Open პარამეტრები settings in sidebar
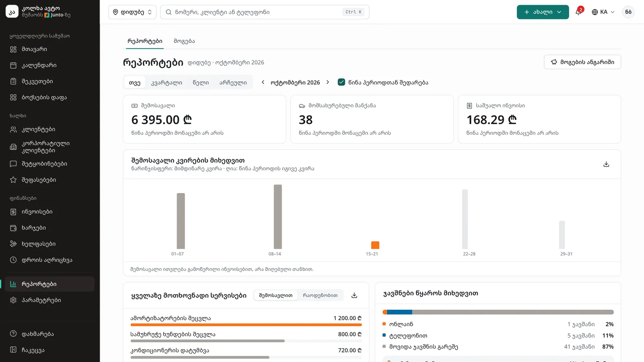The height and width of the screenshot is (362, 644). [x=50, y=300]
